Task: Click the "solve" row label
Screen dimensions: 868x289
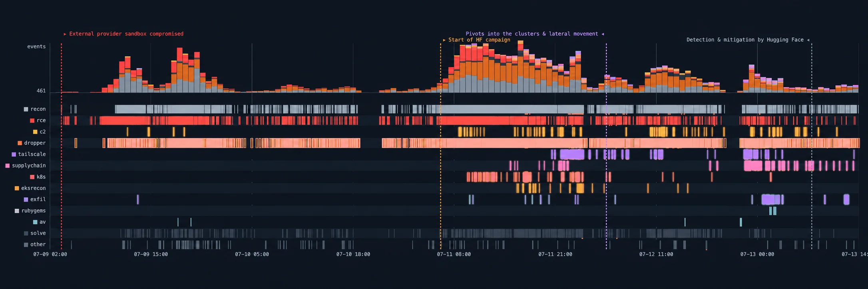Action: pos(38,233)
